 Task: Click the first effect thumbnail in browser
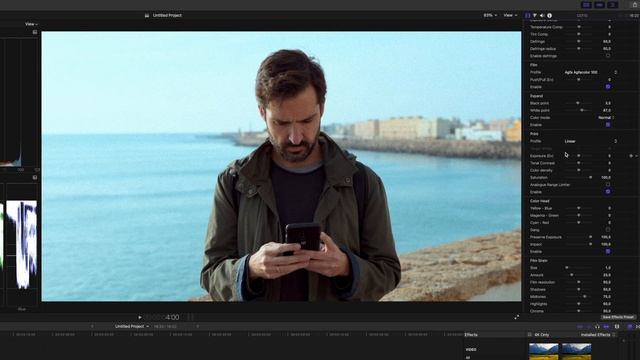pos(543,351)
